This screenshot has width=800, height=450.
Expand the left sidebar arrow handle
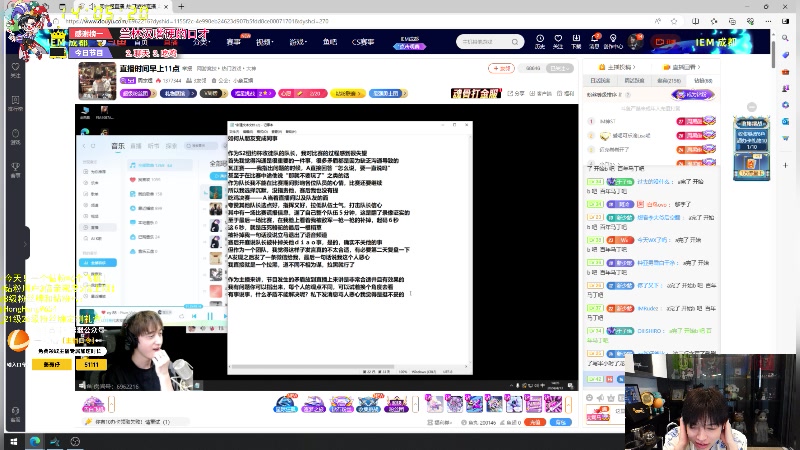point(24,244)
